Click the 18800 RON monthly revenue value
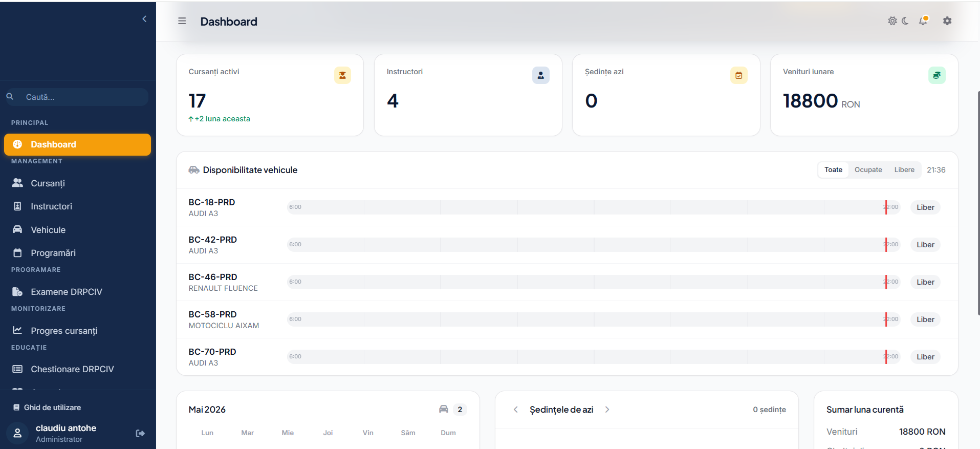Viewport: 980px width, 449px height. 821,101
